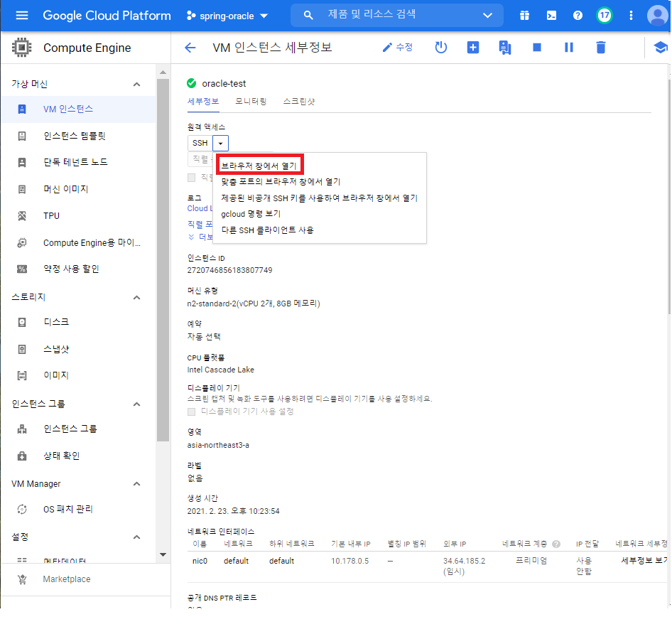Toggle the SSH dropdown arrow
The image size is (672, 639).
[x=220, y=143]
